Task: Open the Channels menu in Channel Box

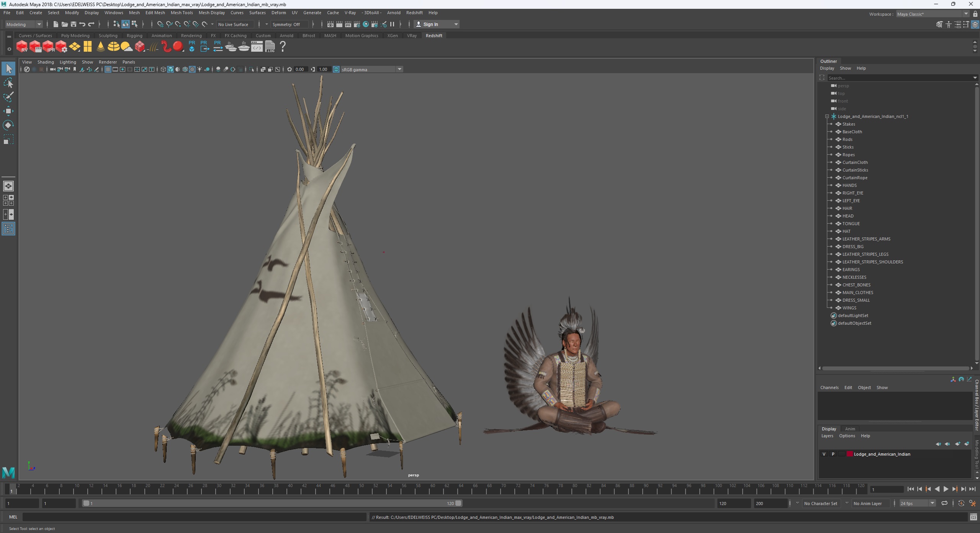Action: [x=829, y=387]
